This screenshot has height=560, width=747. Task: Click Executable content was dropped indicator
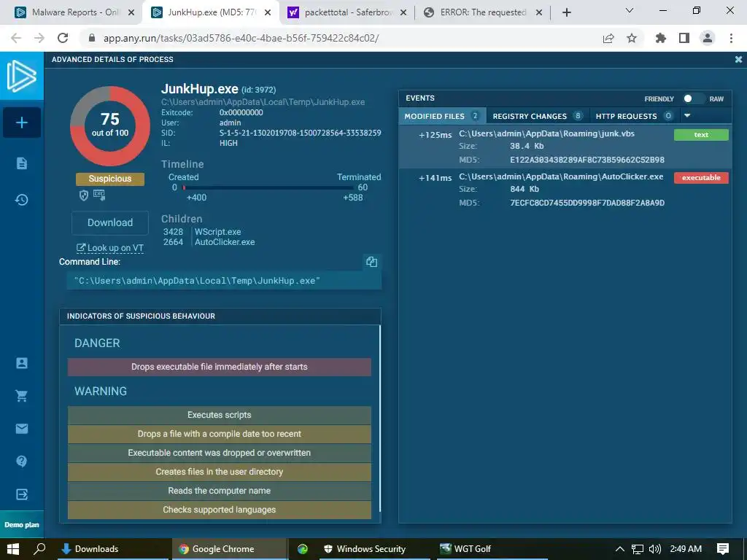coord(219,454)
